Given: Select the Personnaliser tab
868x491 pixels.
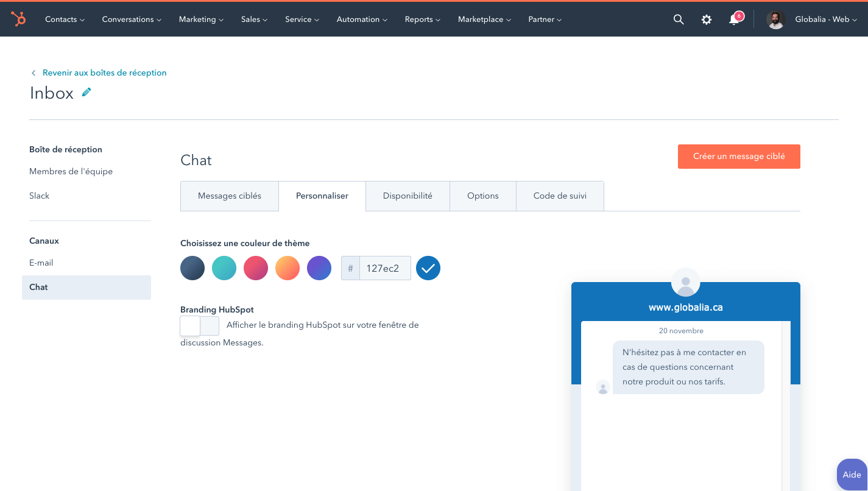Looking at the screenshot, I should (x=322, y=196).
